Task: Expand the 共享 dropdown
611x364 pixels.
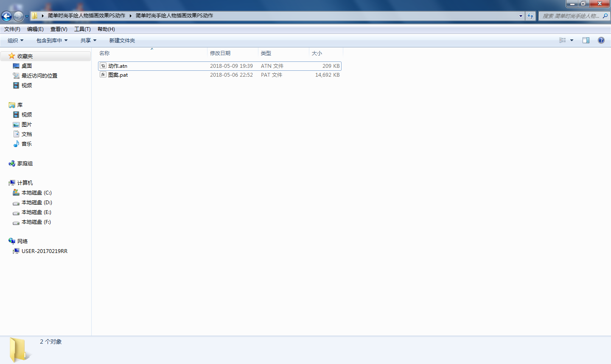Action: tap(88, 40)
